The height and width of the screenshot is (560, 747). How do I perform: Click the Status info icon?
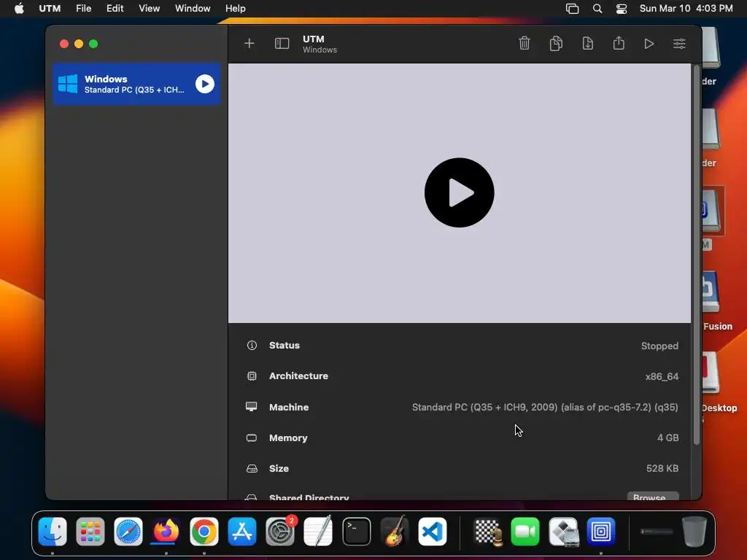point(252,345)
